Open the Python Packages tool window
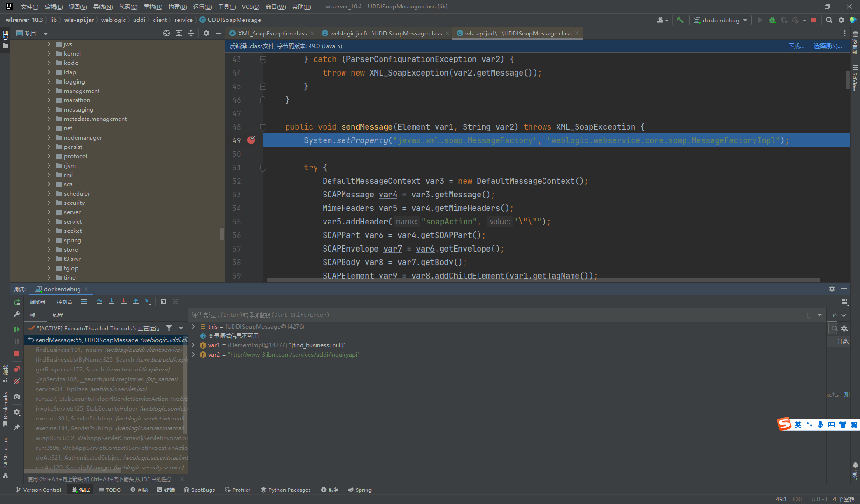This screenshot has height=504, width=860. click(285, 490)
